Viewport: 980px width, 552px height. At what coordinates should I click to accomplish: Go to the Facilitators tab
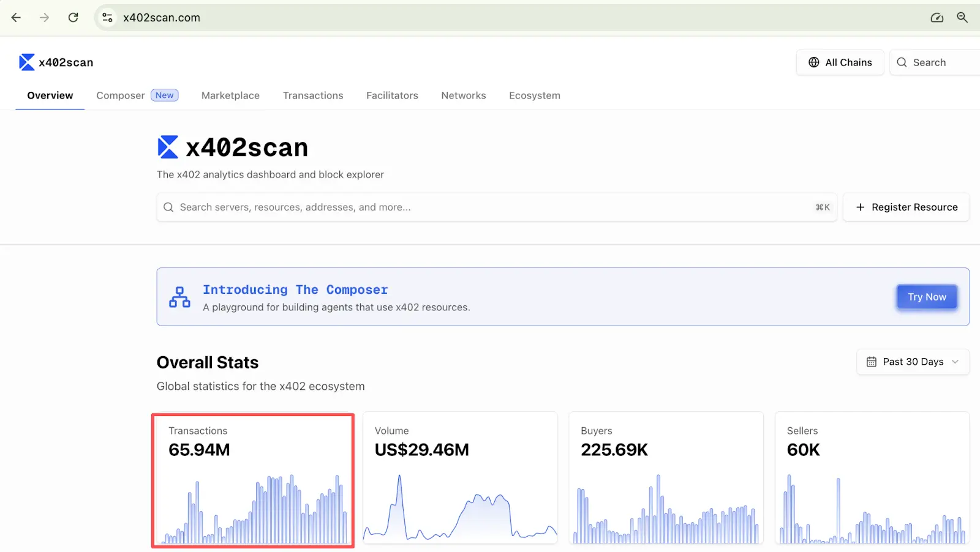pyautogui.click(x=392, y=95)
